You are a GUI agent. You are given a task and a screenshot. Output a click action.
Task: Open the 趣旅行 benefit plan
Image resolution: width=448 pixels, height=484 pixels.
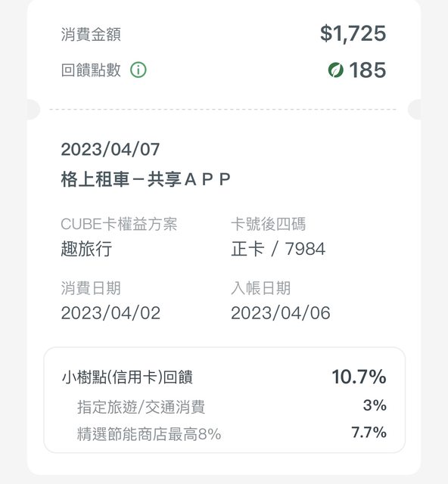pos(86,249)
